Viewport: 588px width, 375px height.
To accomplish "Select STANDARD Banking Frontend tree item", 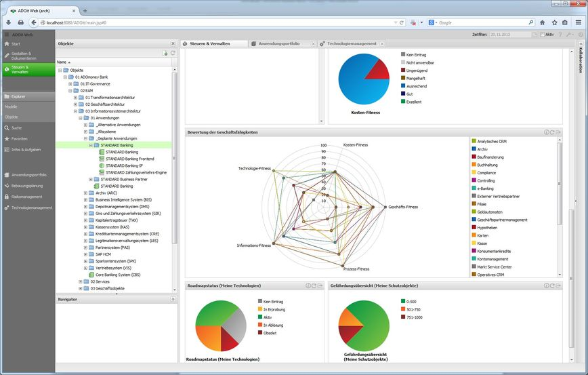I will pos(130,159).
